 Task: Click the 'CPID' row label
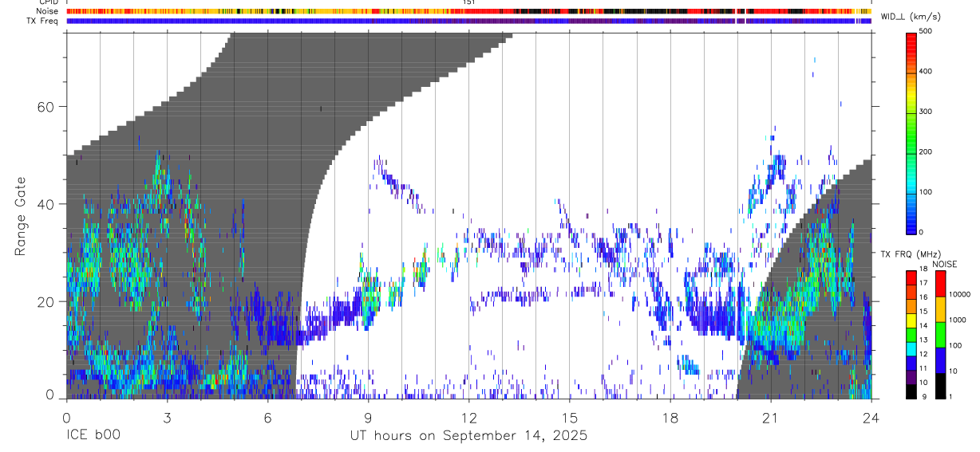pos(48,2)
